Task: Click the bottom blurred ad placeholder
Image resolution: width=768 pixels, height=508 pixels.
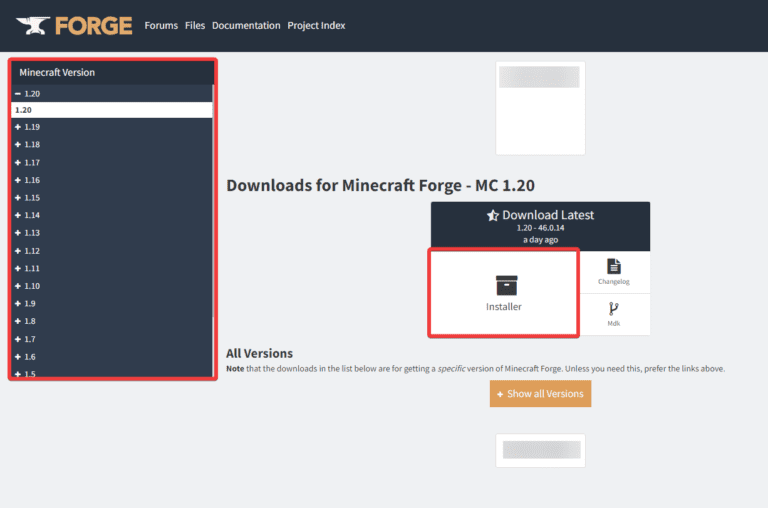Action: (540, 450)
